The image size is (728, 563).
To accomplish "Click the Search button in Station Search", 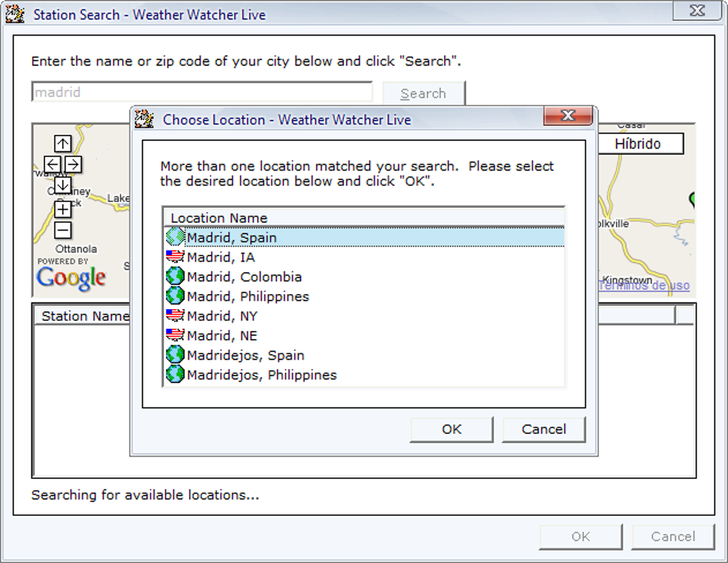I will tap(423, 93).
